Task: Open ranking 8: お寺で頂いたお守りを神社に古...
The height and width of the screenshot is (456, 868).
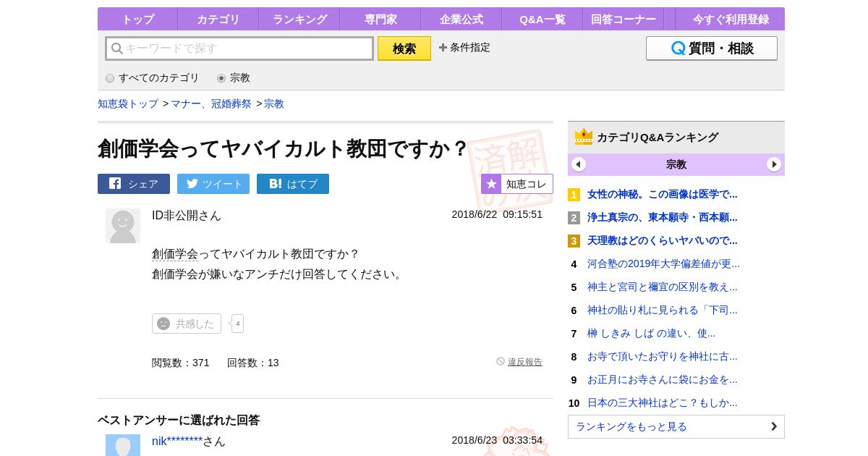Action: 662,356
